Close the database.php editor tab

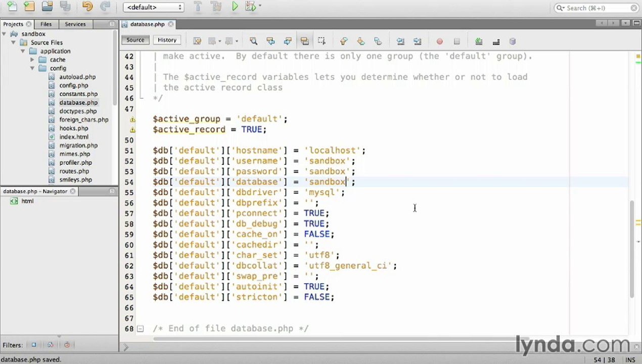coord(171,24)
